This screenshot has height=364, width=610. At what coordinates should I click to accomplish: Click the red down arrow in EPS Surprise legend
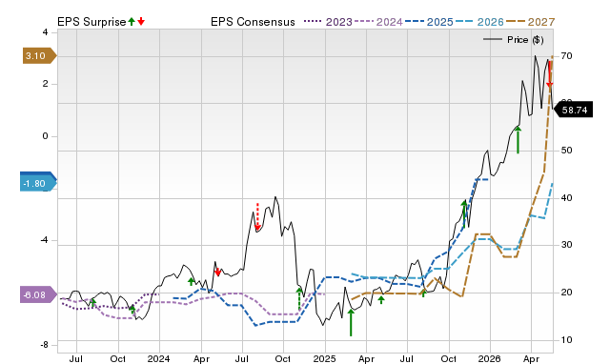pyautogui.click(x=141, y=21)
